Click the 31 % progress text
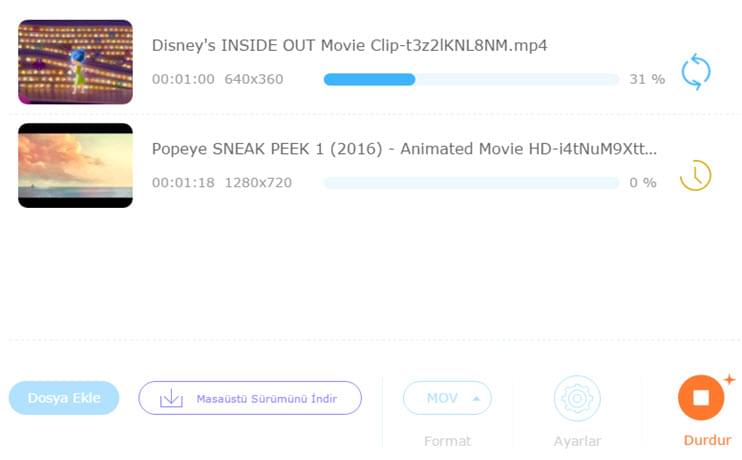Image resolution: width=742 pixels, height=460 pixels. pos(646,79)
